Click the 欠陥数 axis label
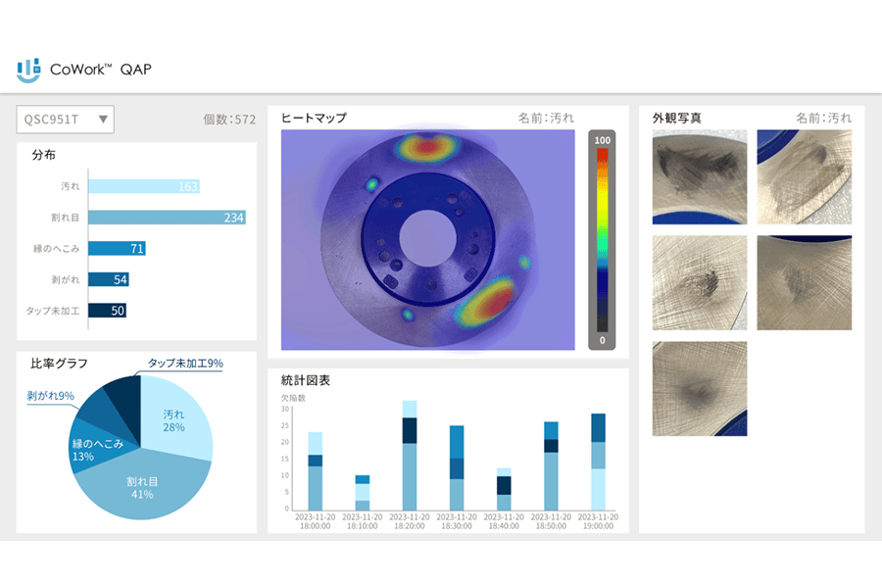The width and height of the screenshot is (882, 588). click(x=293, y=398)
